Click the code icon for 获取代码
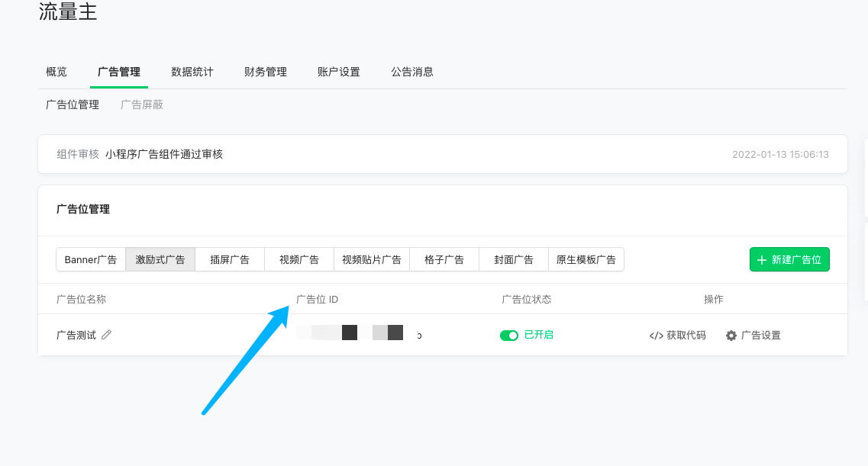Screen dimensions: 868x466 point(656,336)
